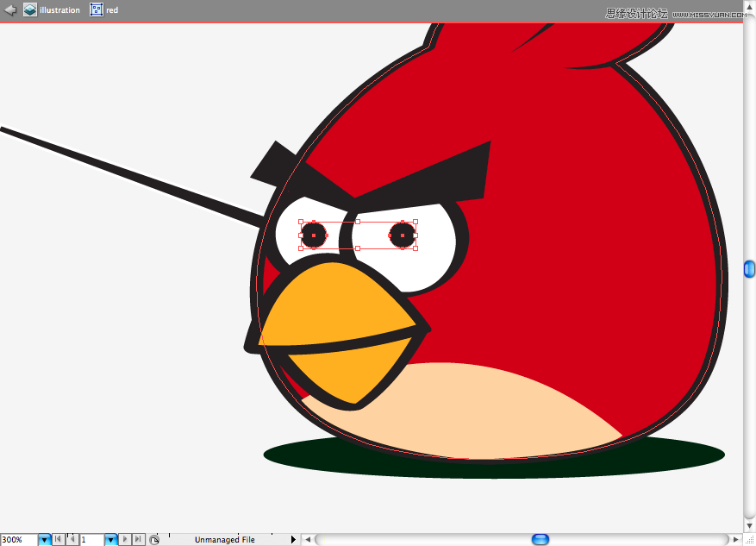Select the 'illustration' breadcrumb label

[x=59, y=10]
